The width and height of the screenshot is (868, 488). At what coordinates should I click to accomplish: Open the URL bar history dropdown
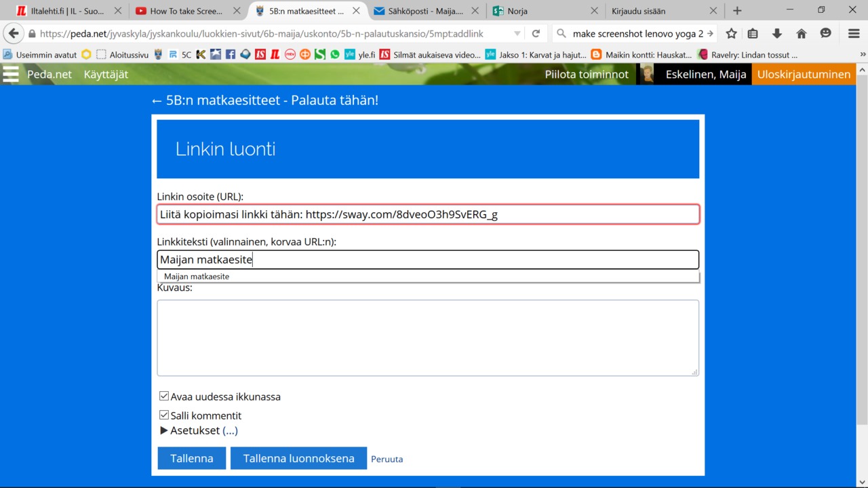coord(517,33)
